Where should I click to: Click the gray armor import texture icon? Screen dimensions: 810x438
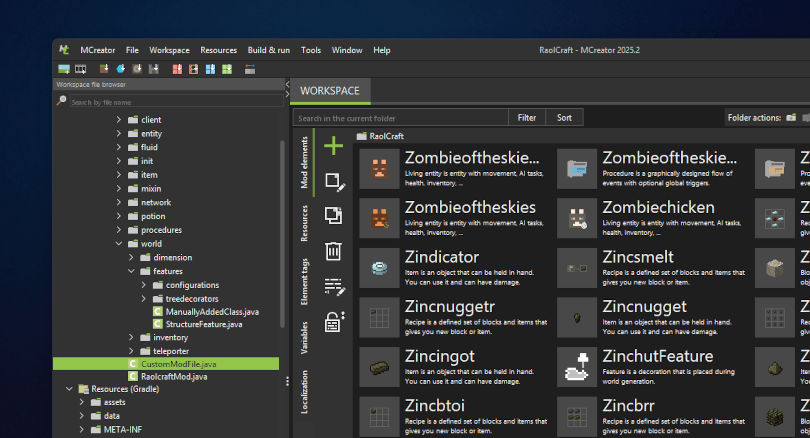tap(153, 69)
